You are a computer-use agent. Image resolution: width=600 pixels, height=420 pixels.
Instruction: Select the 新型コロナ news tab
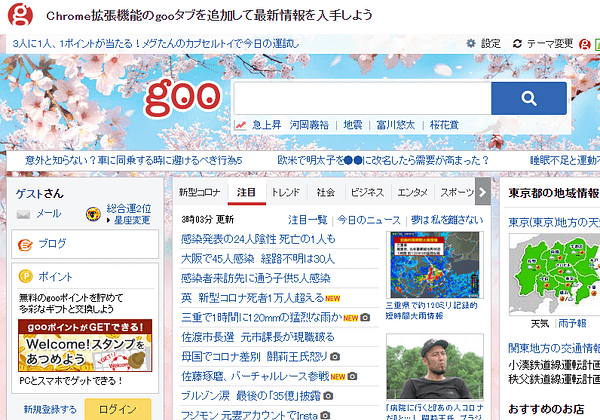coord(199,192)
